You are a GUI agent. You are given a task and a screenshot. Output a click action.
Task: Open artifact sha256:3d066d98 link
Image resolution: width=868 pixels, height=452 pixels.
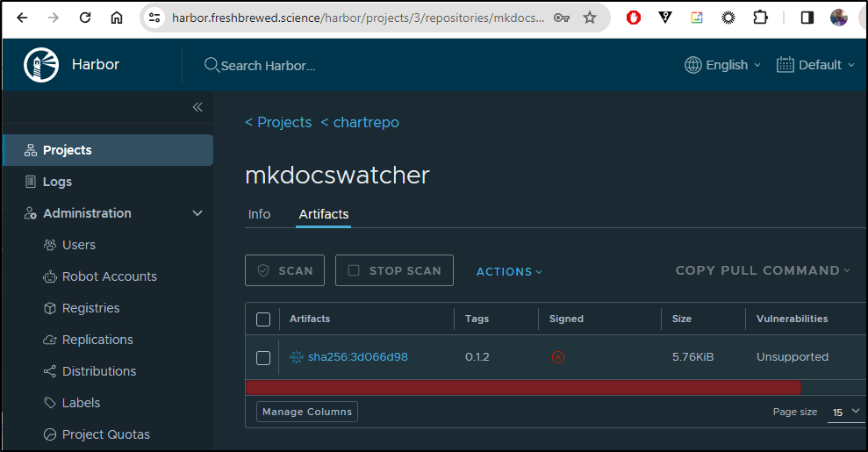pos(357,357)
